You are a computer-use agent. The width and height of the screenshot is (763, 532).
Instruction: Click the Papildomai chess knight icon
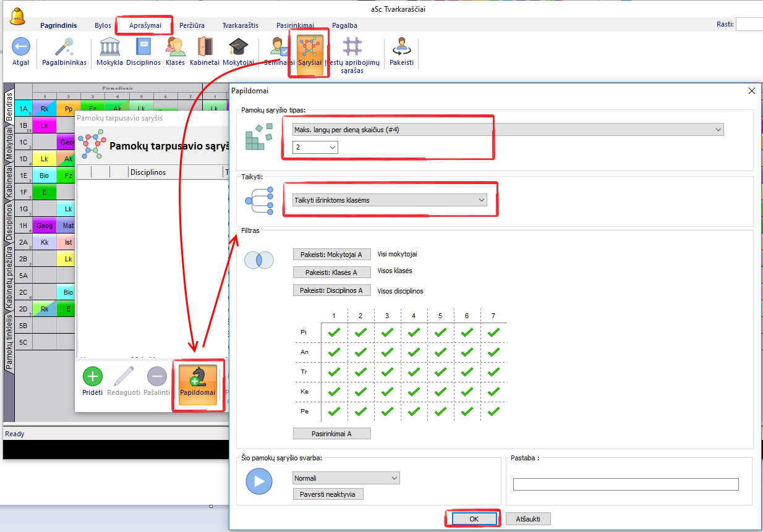click(x=198, y=377)
